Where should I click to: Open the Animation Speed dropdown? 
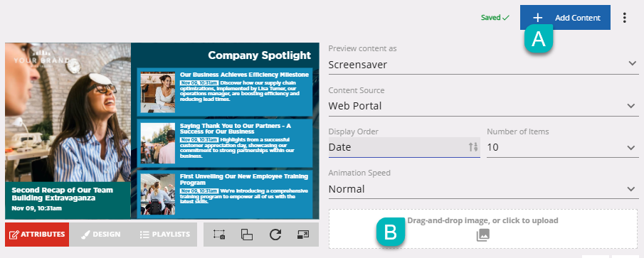point(483,189)
